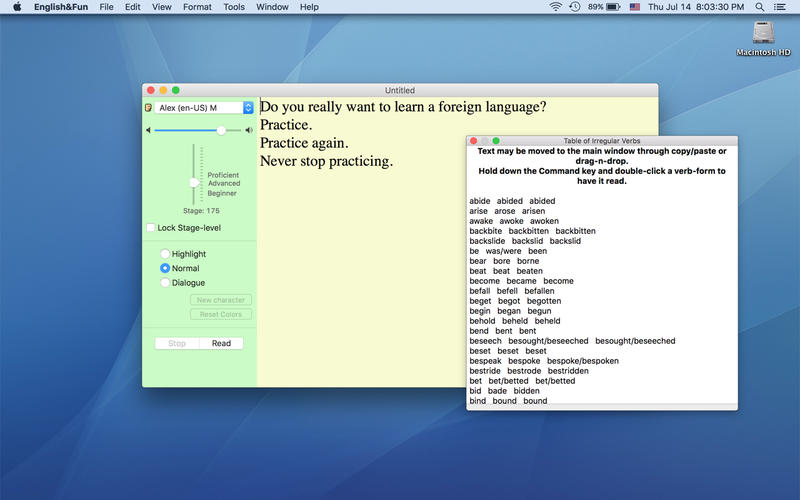Image resolution: width=800 pixels, height=500 pixels.
Task: Click the 'Practice again.' line
Action: 304,143
